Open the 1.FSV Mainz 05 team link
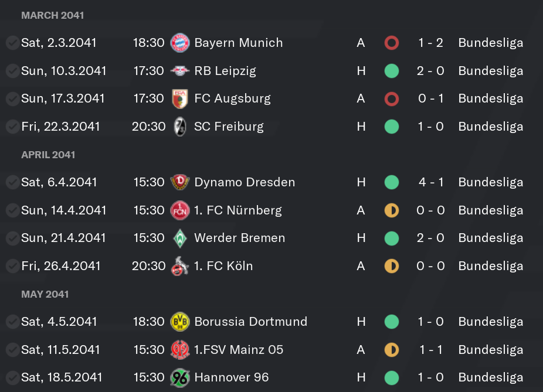The image size is (543, 392). coord(239,350)
